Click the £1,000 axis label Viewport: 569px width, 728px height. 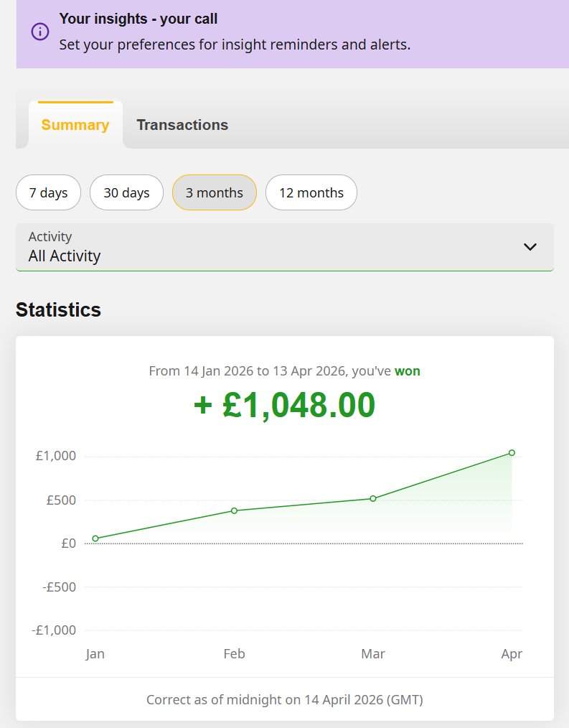pos(55,455)
